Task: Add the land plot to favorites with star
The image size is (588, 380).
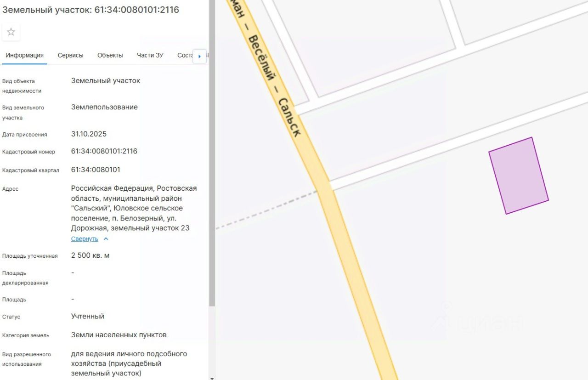Action: 11,32
